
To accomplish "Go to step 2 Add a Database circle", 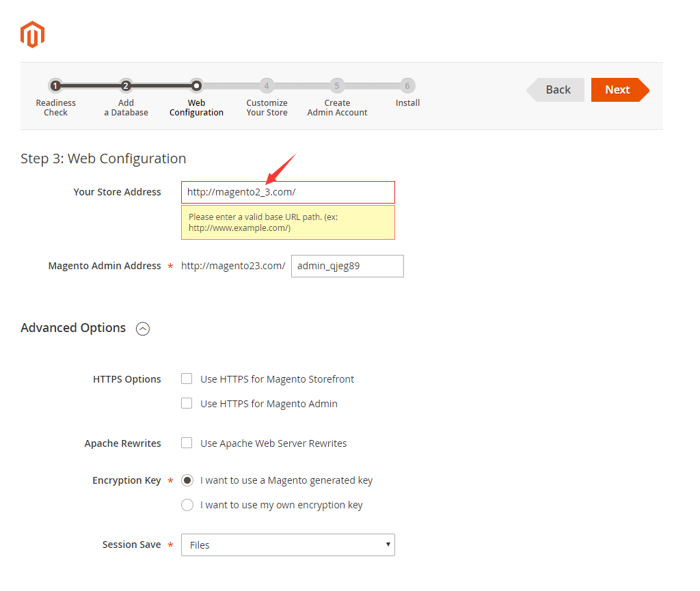I will click(x=126, y=85).
